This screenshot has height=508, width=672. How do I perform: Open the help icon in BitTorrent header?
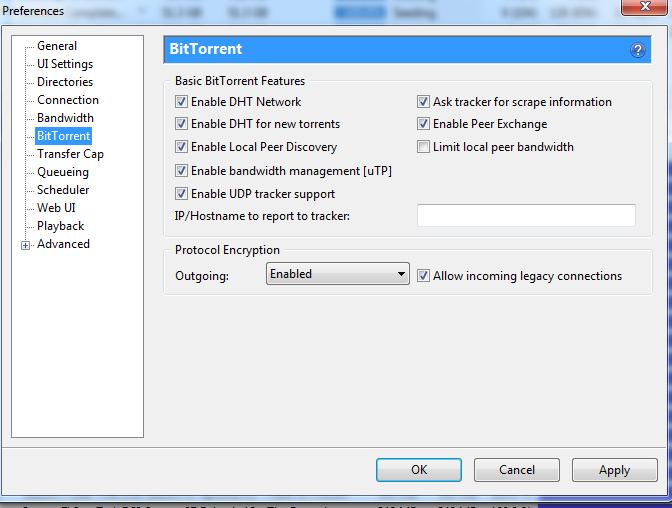tap(637, 50)
